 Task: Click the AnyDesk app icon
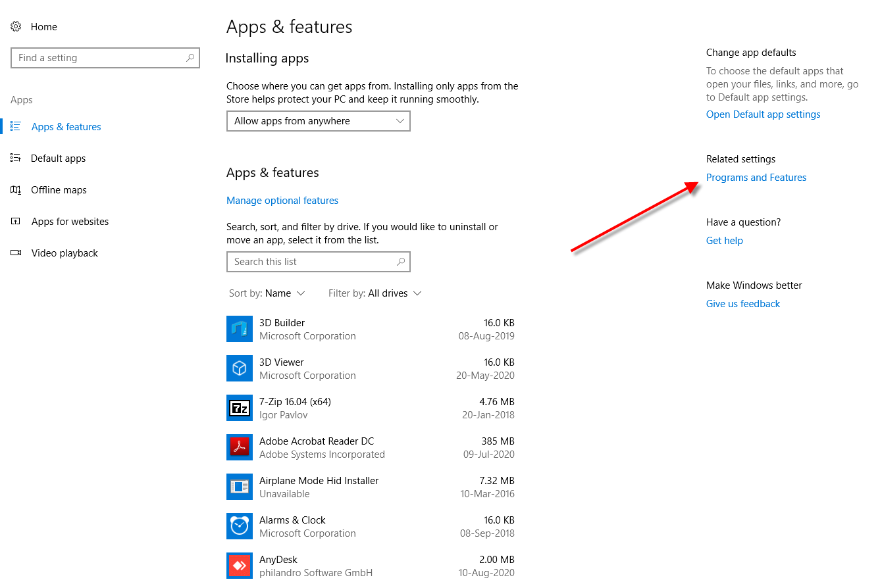point(240,566)
